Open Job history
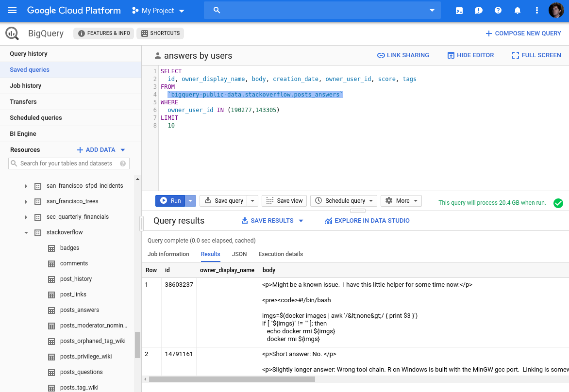The width and height of the screenshot is (569, 392). click(70, 85)
